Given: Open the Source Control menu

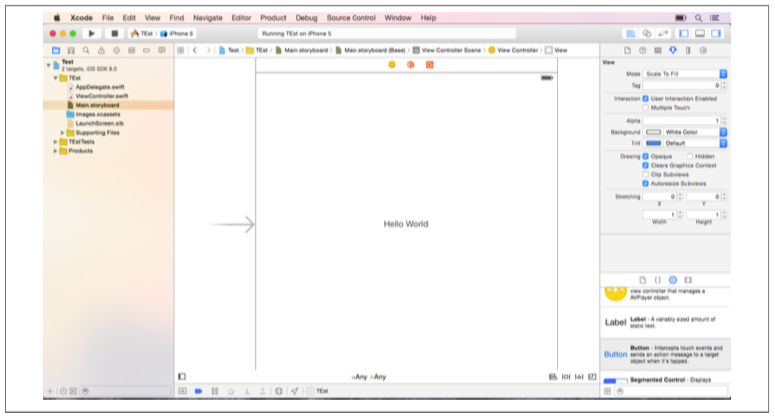Looking at the screenshot, I should 351,18.
